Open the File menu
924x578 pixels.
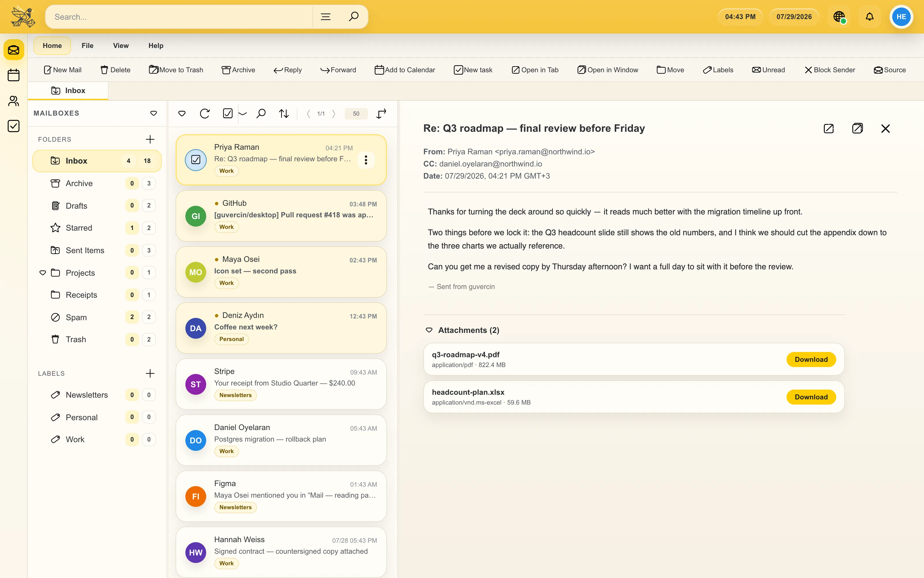point(87,45)
